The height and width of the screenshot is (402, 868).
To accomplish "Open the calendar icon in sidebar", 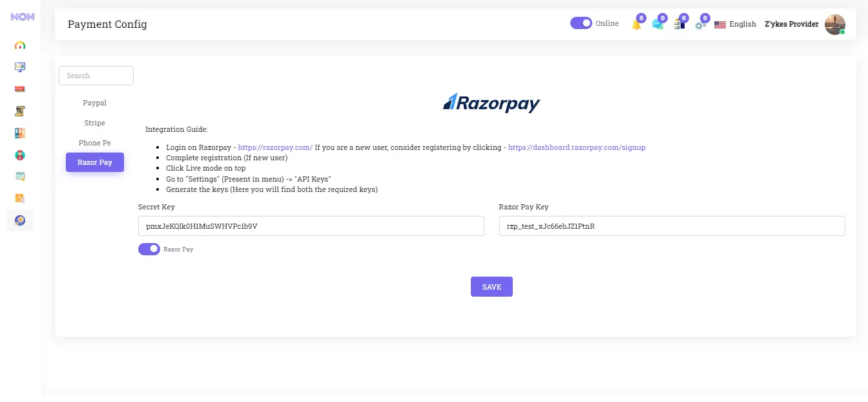I will point(20,176).
